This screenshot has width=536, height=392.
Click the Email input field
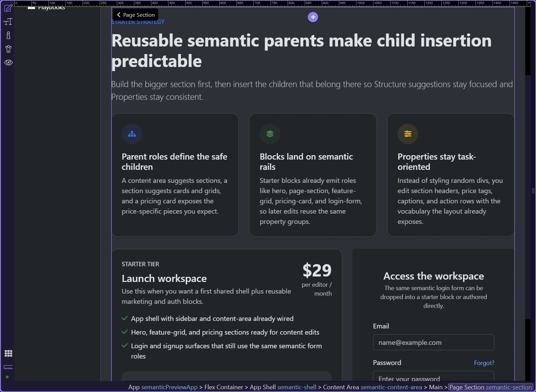coord(434,342)
